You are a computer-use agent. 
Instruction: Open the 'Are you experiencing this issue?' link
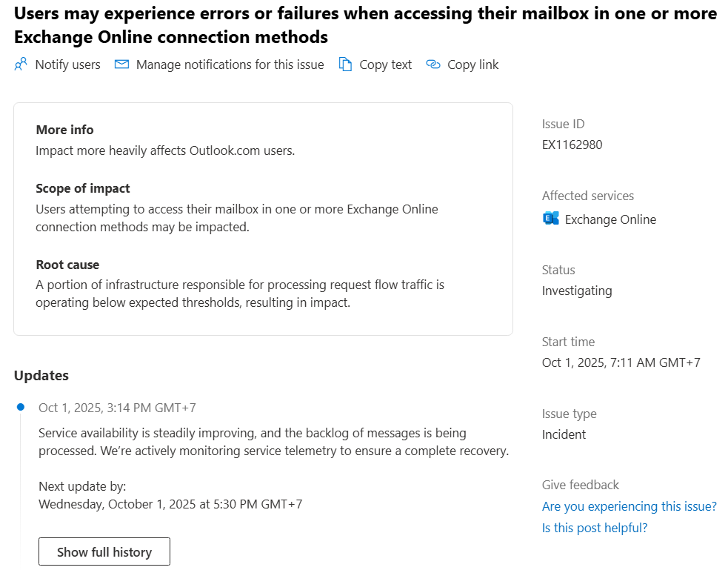(629, 506)
